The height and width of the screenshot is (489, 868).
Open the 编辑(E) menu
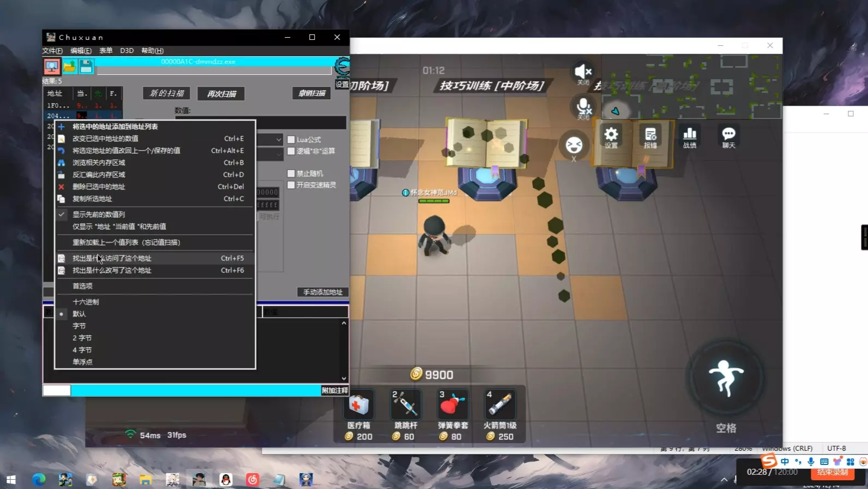pyautogui.click(x=81, y=51)
